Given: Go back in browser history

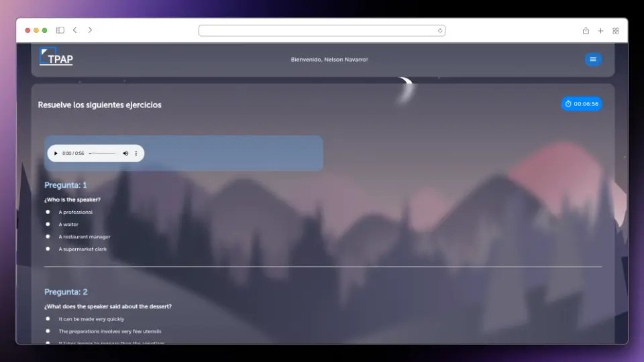Looking at the screenshot, I should click(x=74, y=30).
